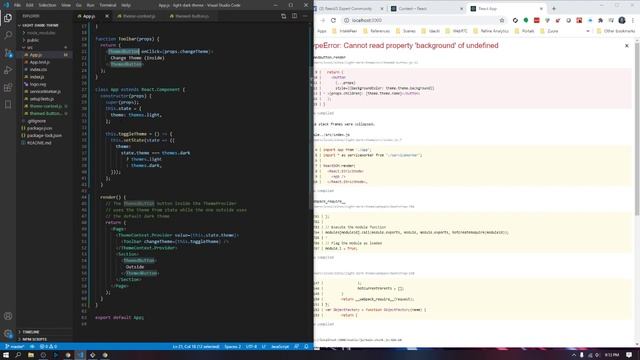The image size is (640, 360).
Task: Expand the NPM SCRIPTS section
Action: [x=33, y=339]
